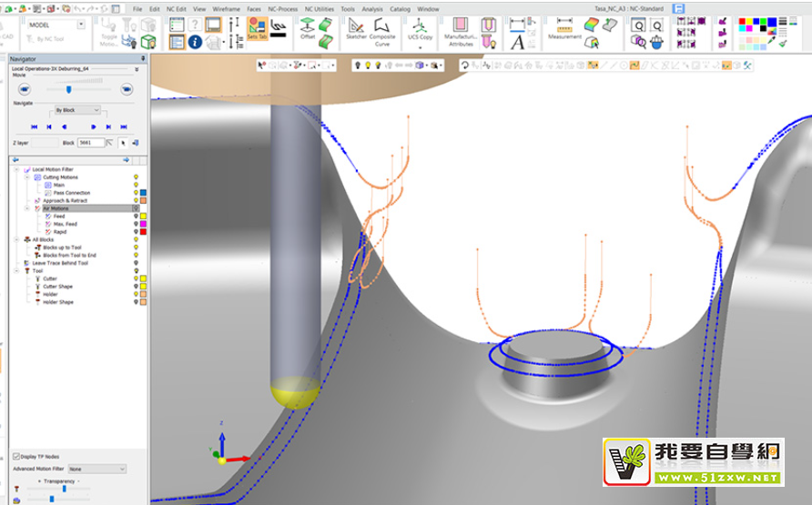The height and width of the screenshot is (505, 812).
Task: Open the Measurement tool
Action: point(564,25)
